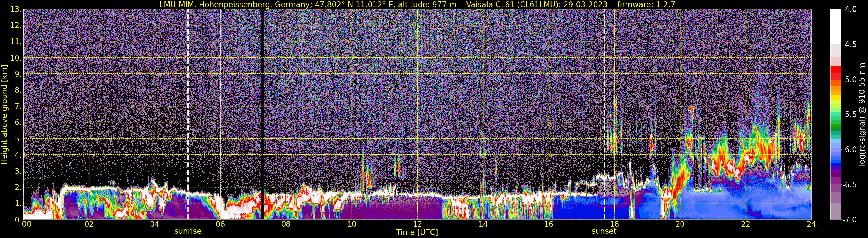This screenshot has height=238, width=868.
Task: Click the white dashed sunrise marker line
Action: 188,114
